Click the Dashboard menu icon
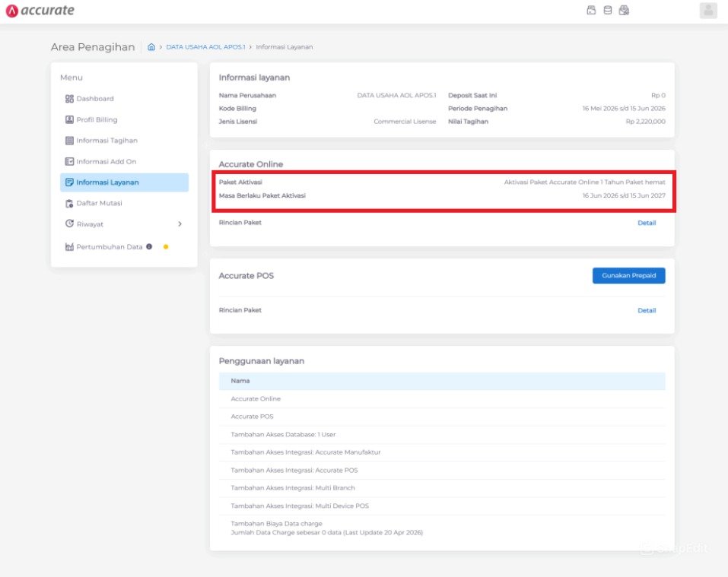This screenshot has height=577, width=728. 69,98
